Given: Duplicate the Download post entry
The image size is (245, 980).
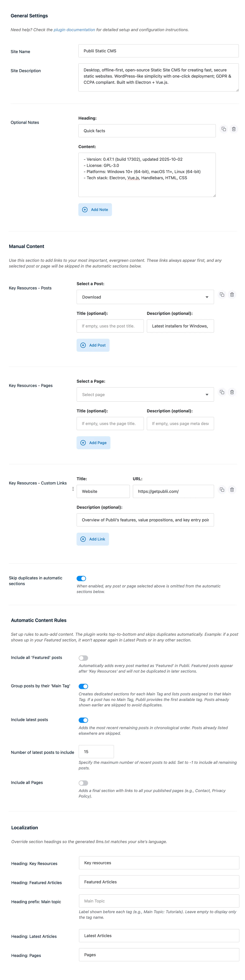Looking at the screenshot, I should point(222,294).
